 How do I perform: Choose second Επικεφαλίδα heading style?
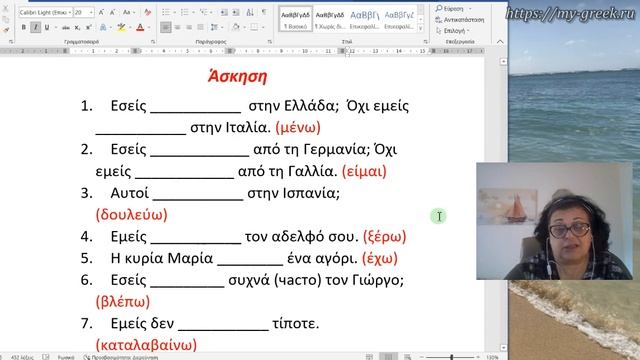(399, 19)
